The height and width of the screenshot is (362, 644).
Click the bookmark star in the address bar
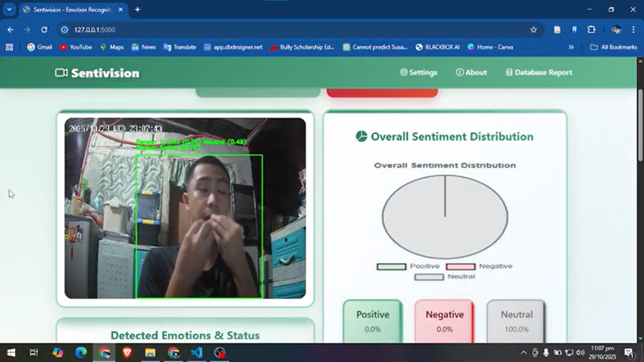click(534, 29)
